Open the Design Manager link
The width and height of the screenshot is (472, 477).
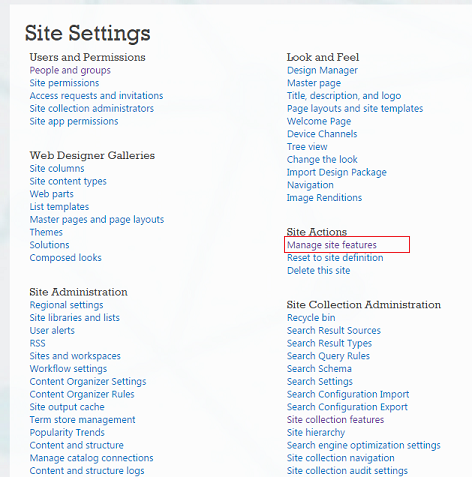click(x=322, y=70)
